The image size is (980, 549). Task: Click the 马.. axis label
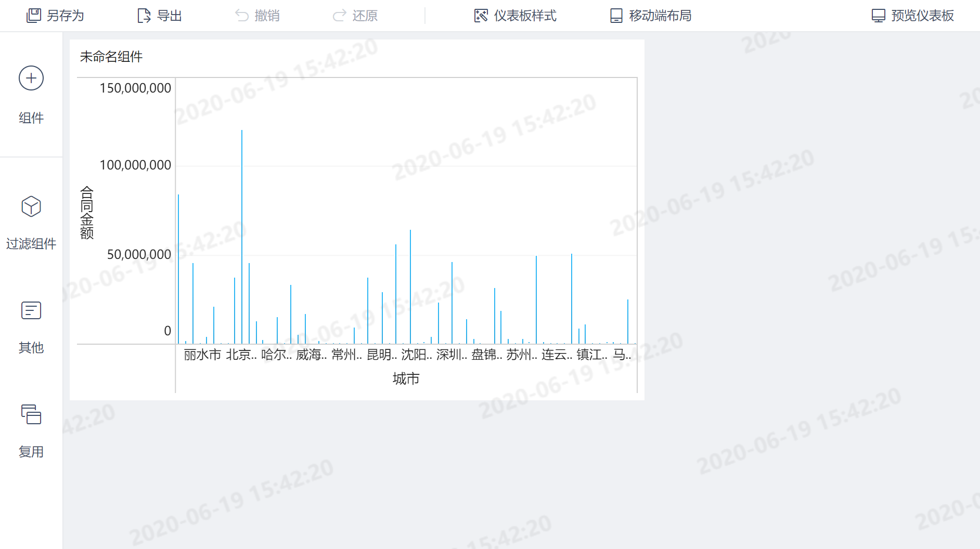[x=622, y=355]
